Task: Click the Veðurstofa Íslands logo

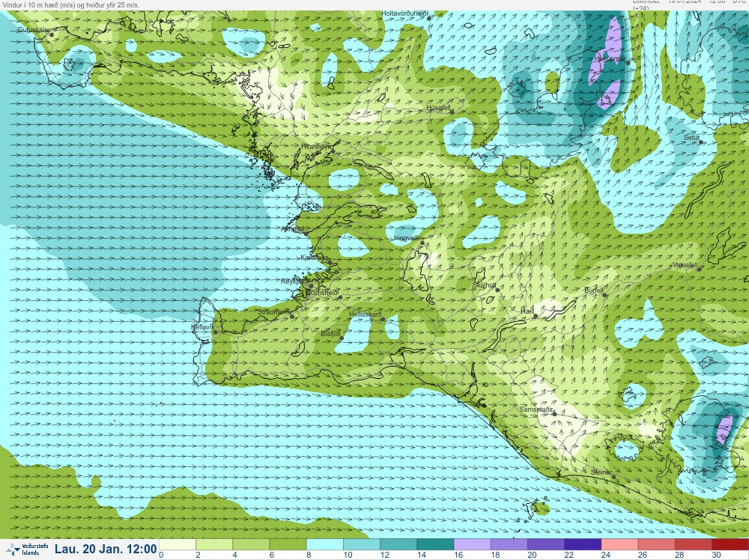Action: (x=27, y=550)
